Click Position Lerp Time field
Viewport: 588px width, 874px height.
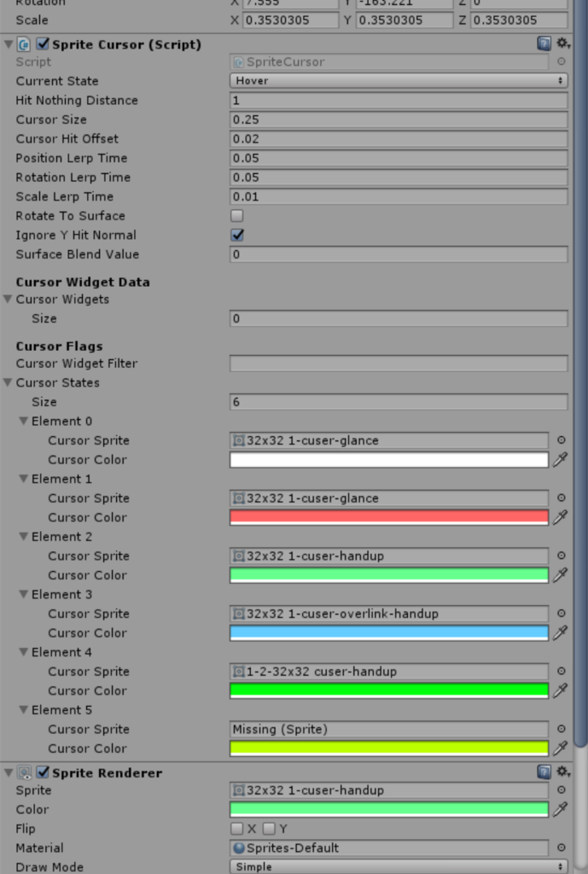pos(399,158)
